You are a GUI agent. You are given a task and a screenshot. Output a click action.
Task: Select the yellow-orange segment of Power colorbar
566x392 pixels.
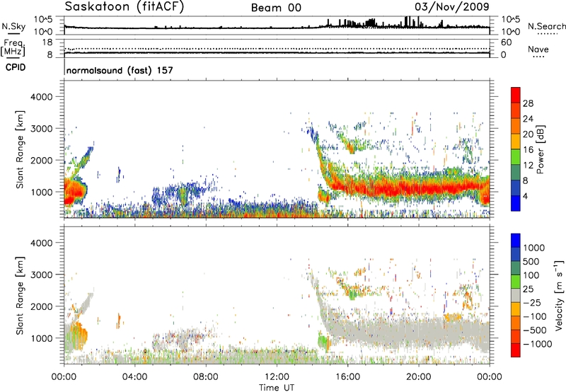(516, 142)
